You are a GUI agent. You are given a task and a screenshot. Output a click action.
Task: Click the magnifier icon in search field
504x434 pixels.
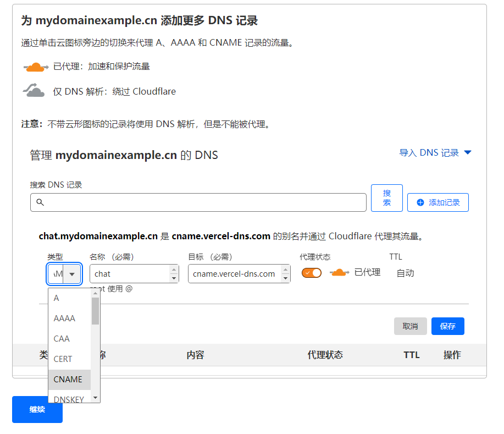[x=40, y=202]
